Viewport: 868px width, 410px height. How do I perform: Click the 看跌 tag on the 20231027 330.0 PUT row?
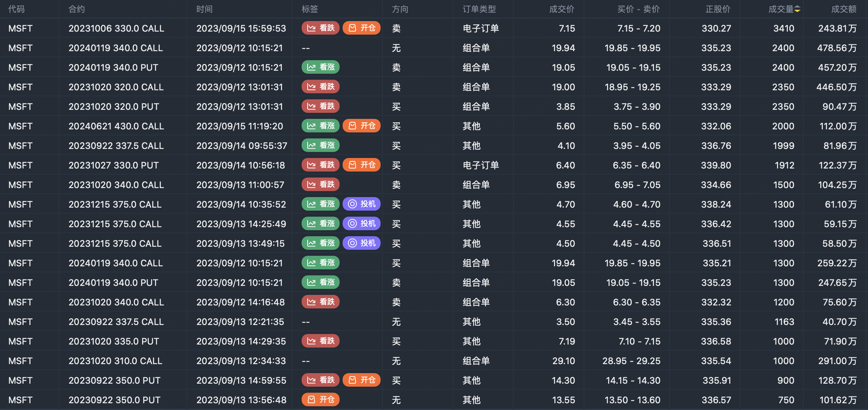pyautogui.click(x=320, y=165)
